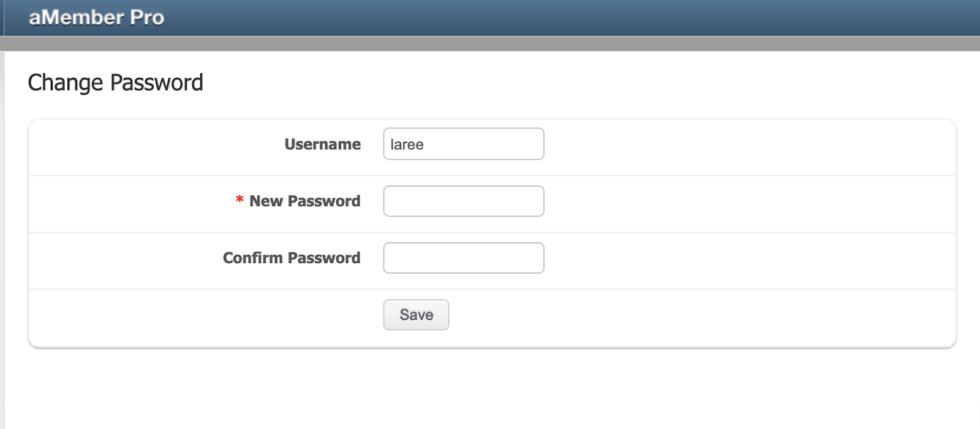
Task: Click the empty space right of the Username field
Action: click(735, 144)
